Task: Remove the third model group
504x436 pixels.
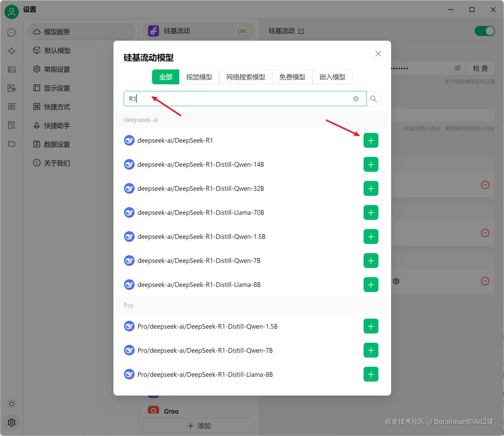Action: (485, 281)
